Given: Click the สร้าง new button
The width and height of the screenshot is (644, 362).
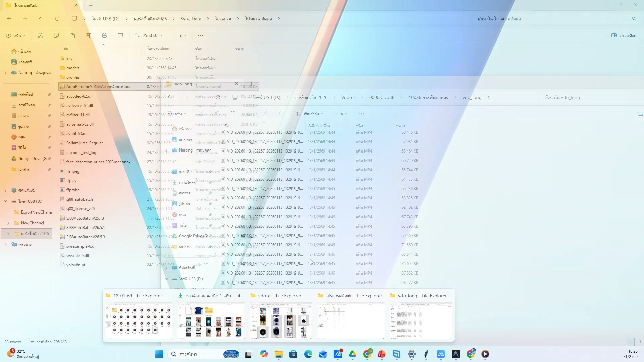Looking at the screenshot, I should (15, 35).
